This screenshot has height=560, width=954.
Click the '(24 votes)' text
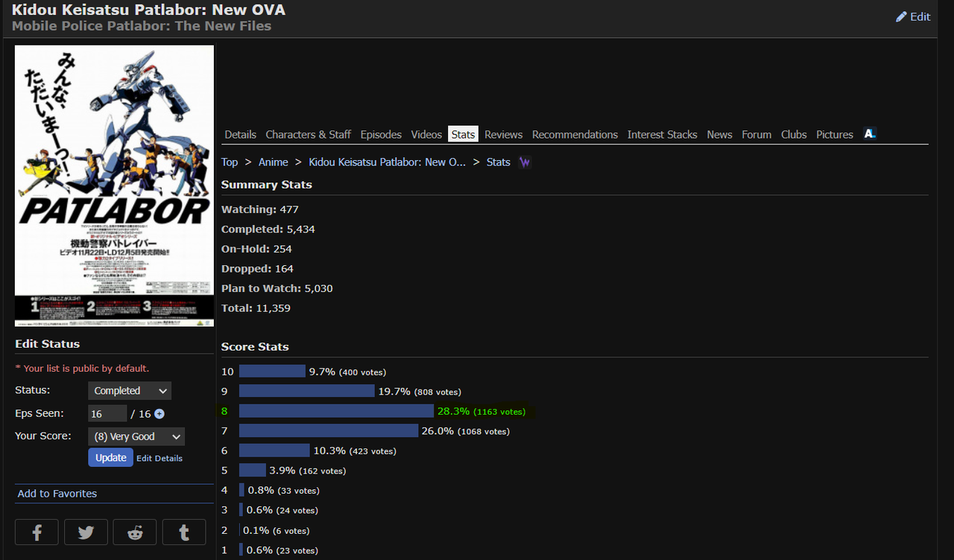coord(297,511)
